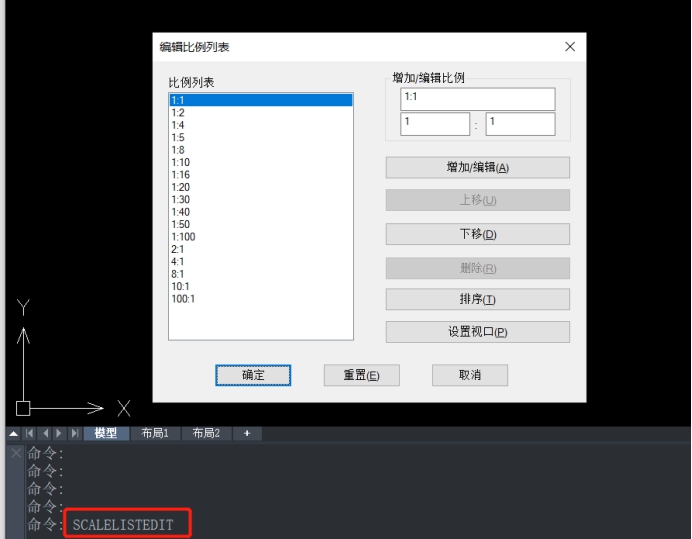692x539 pixels.
Task: Select 1:100 in the scale list
Action: (x=183, y=236)
